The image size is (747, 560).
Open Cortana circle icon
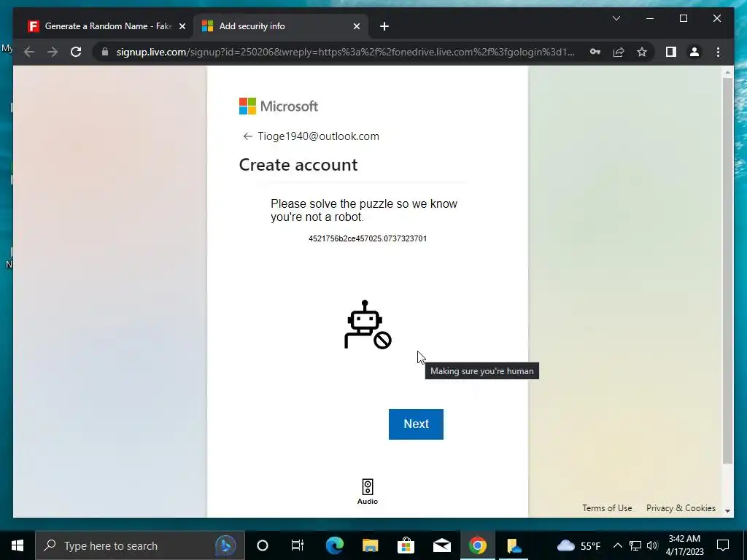pos(263,545)
